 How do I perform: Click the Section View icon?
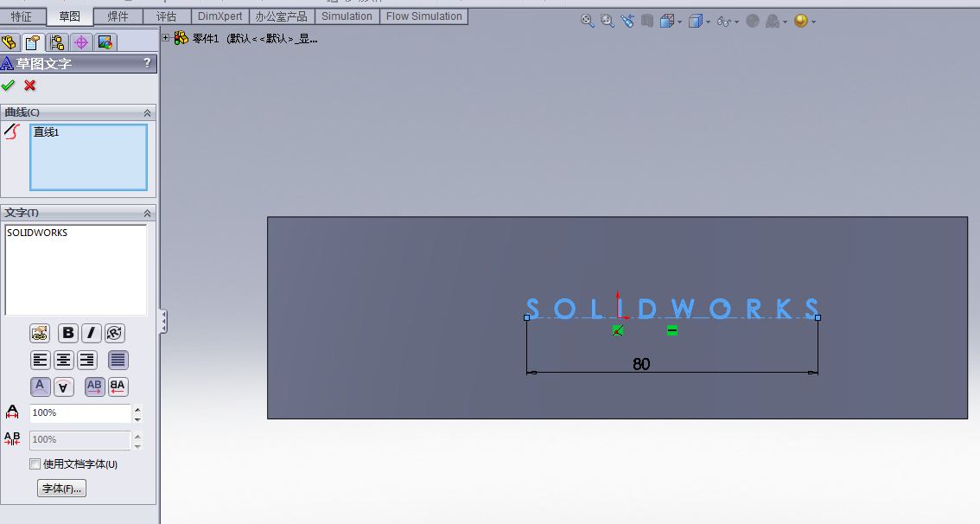pyautogui.click(x=647, y=21)
